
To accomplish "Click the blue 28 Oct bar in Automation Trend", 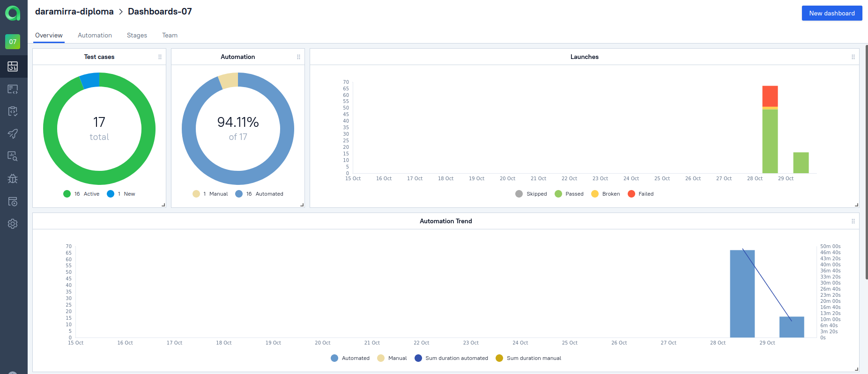I will click(x=742, y=294).
